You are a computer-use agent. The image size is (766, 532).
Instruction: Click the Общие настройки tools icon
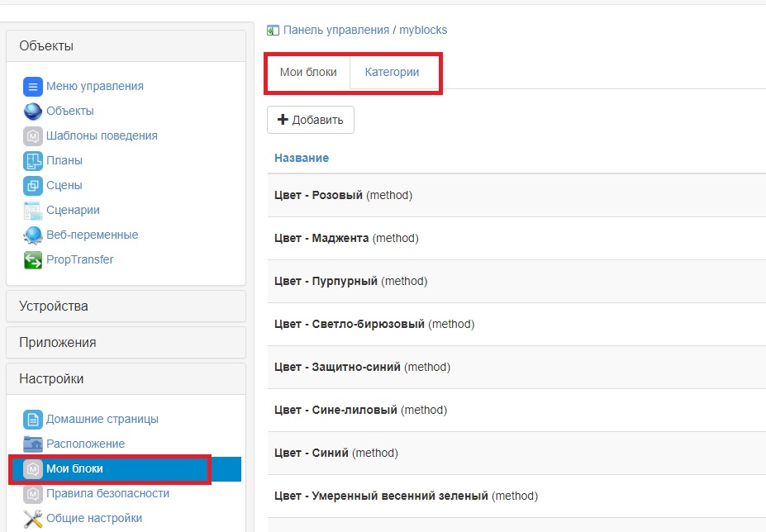(x=33, y=518)
